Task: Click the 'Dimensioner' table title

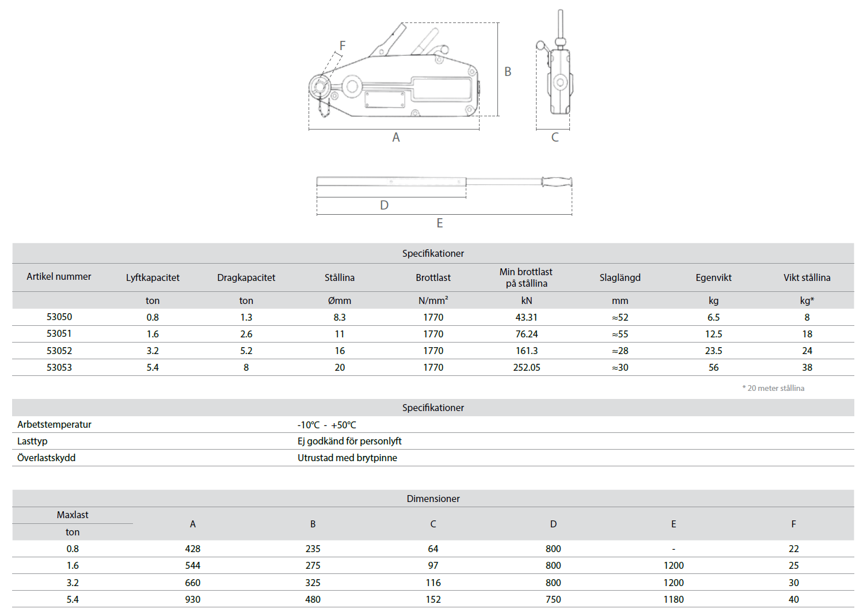Action: click(434, 499)
